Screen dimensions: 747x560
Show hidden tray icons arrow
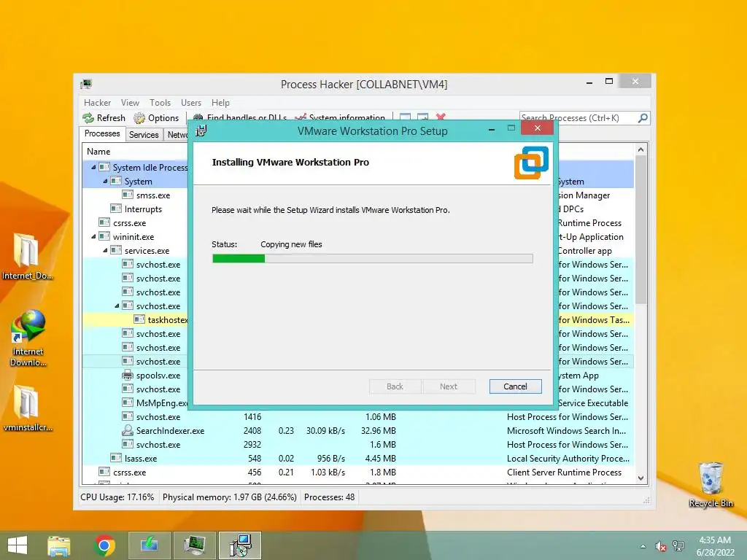click(643, 546)
